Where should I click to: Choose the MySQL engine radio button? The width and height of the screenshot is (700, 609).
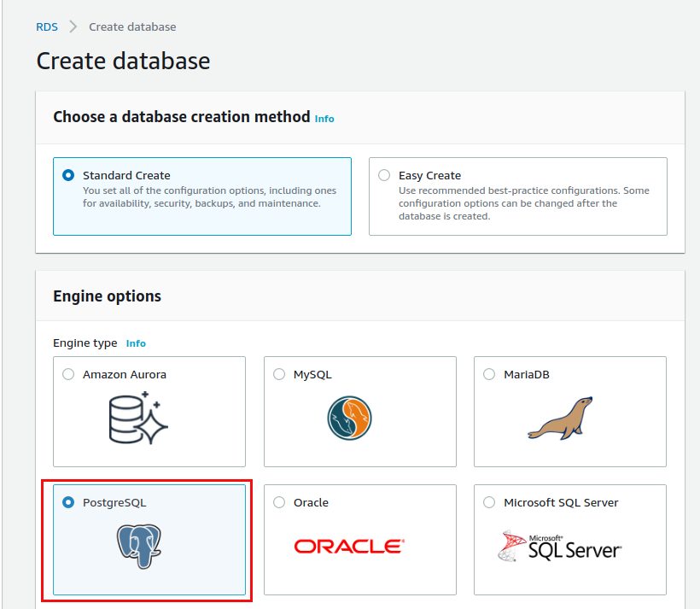[x=279, y=374]
